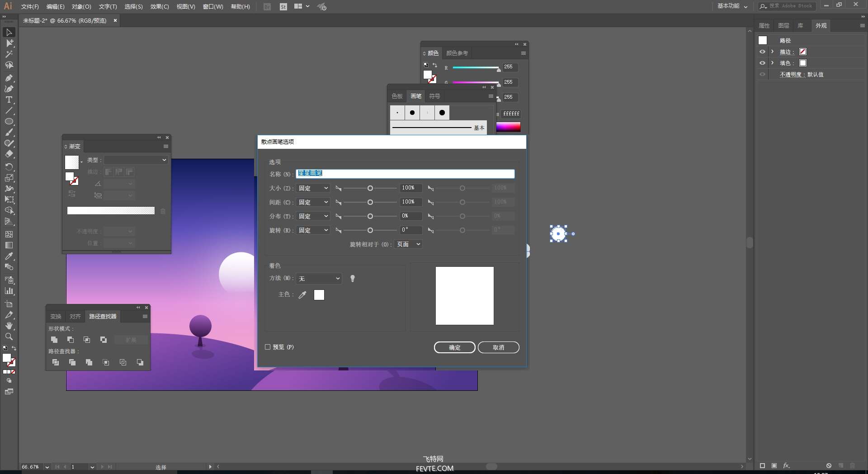868x474 pixels.
Task: Open the Brushes panel options menu
Action: tap(491, 96)
